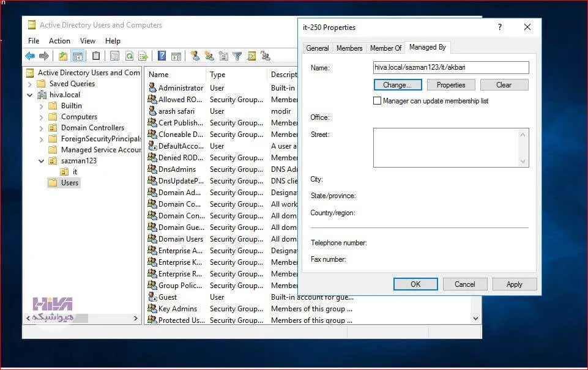Viewport: 588px width, 370px height.
Task: Click the 'it' OU folder icon in the tree
Action: click(x=64, y=172)
